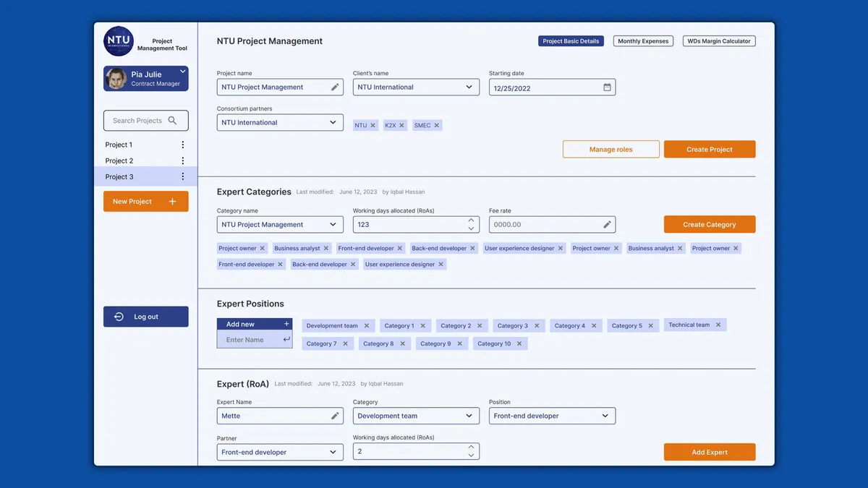Switch to the Monthly Expenses tab
Image resolution: width=868 pixels, height=488 pixels.
tap(643, 41)
